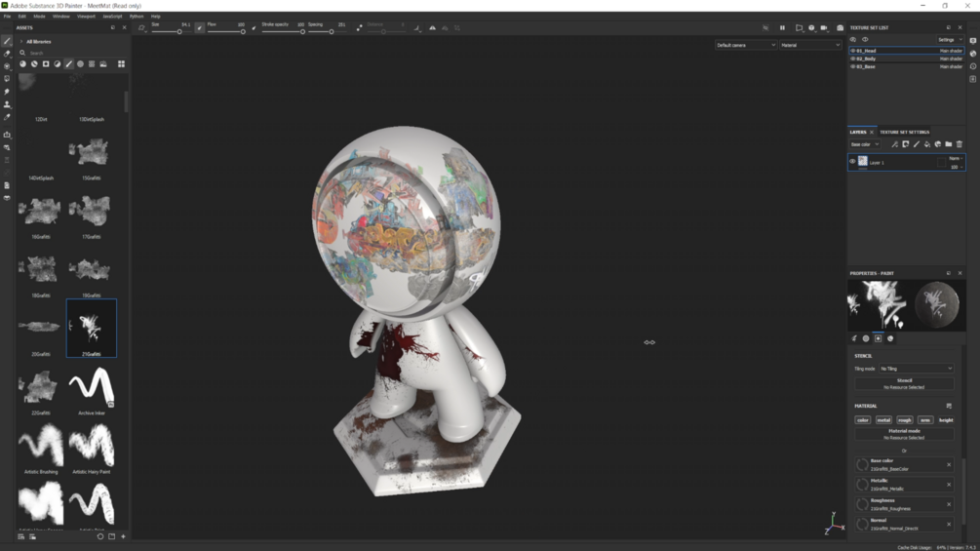Add a fill layer with bucket icon
980x551 pixels.
coord(927,144)
